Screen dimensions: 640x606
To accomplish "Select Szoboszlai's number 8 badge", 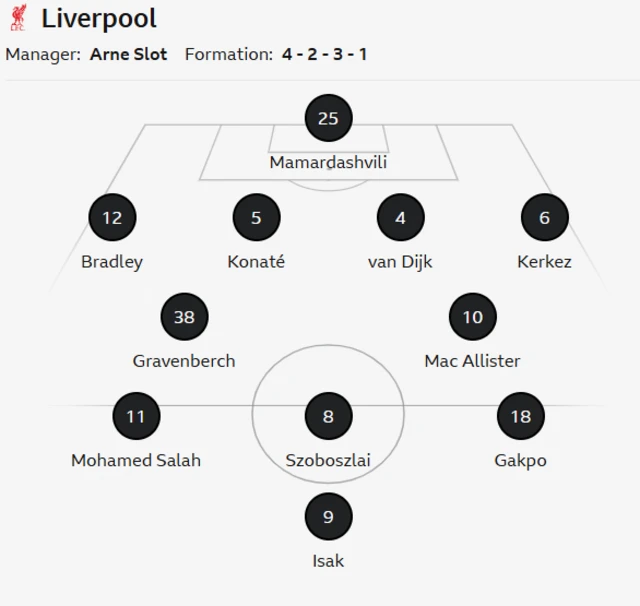I will point(328,416).
